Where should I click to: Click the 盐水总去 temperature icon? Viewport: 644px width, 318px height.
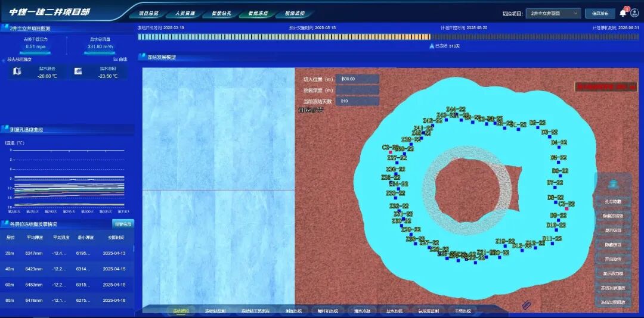pyautogui.click(x=17, y=72)
